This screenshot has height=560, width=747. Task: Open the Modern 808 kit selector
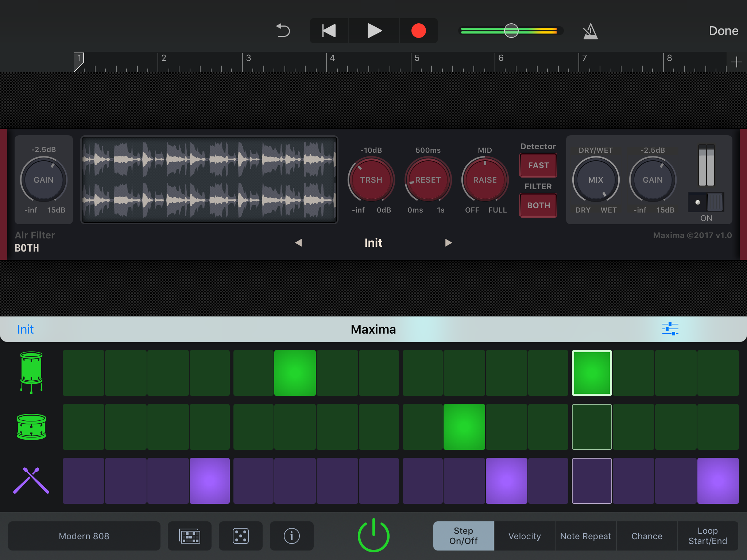point(84,536)
